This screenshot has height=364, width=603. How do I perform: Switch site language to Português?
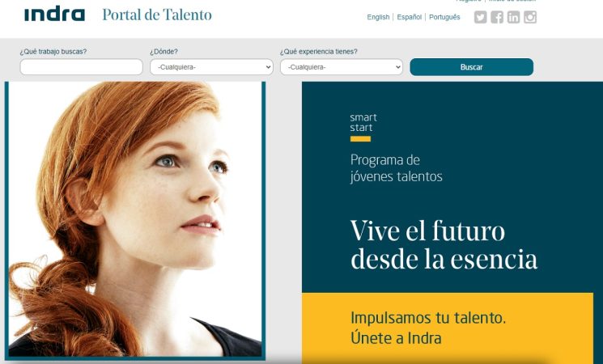coord(444,17)
